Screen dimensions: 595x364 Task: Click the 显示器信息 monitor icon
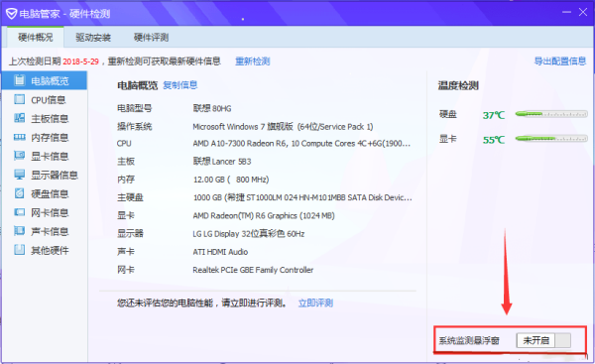(x=20, y=175)
